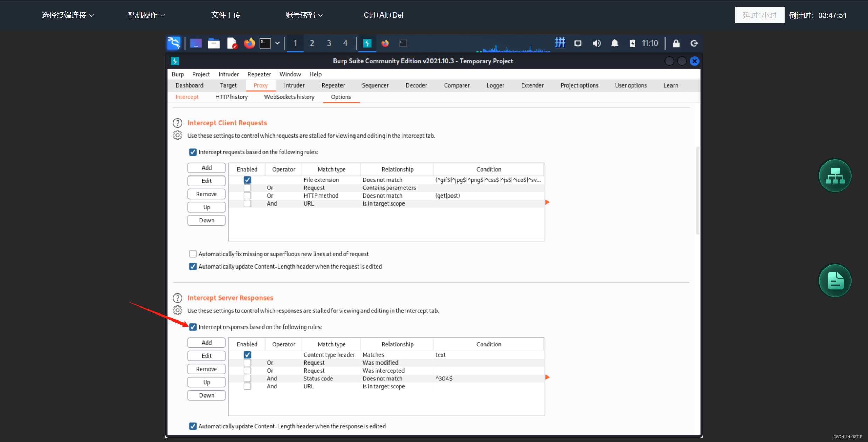
Task: Click the Ctrl+Alt+Del button
Action: (x=383, y=15)
